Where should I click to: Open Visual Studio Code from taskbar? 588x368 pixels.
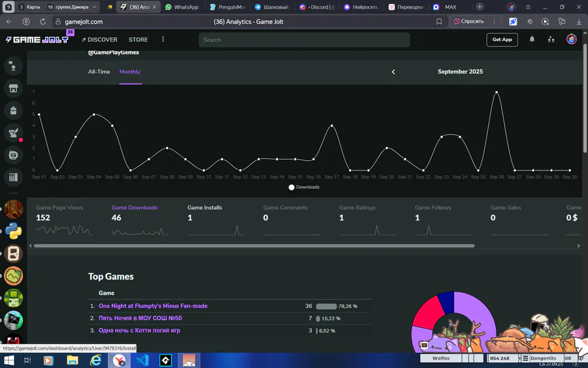(x=142, y=361)
